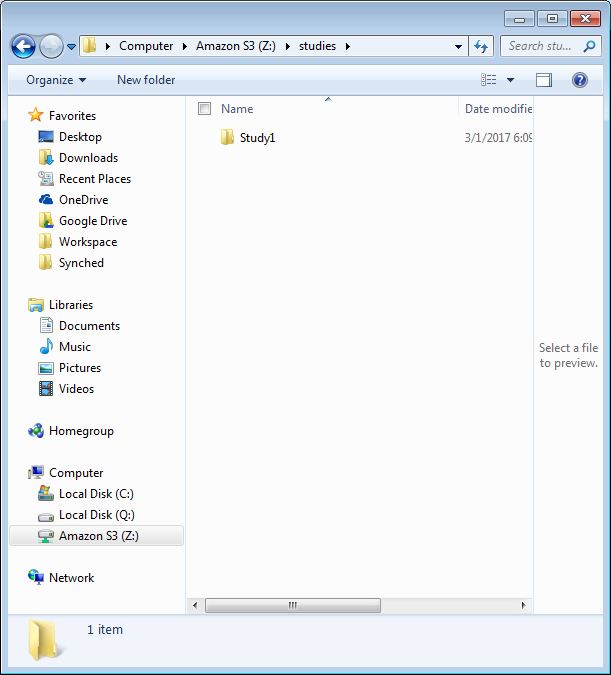Click the Pictures library icon
611x675 pixels.
coord(46,368)
